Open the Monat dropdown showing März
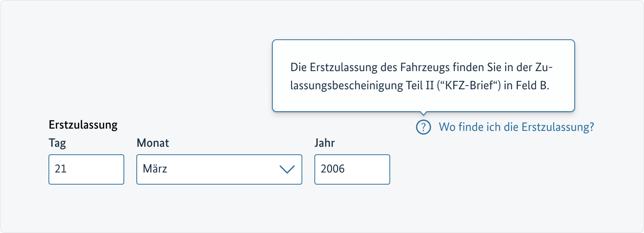 [219, 169]
